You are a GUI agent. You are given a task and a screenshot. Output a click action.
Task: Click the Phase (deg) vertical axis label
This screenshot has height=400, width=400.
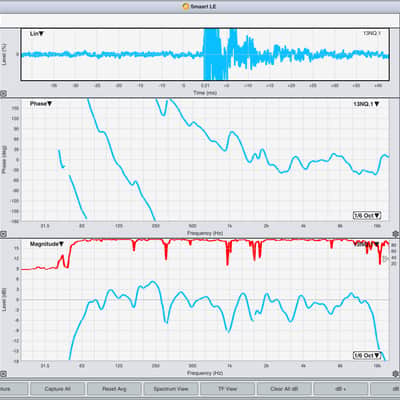4,159
